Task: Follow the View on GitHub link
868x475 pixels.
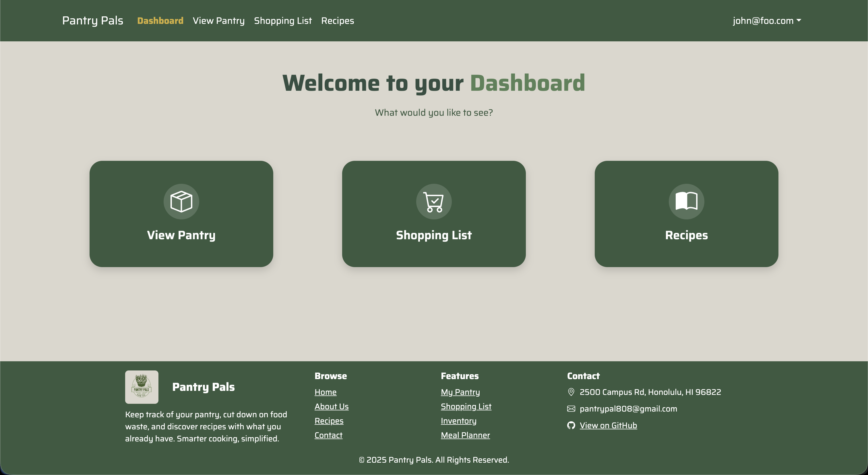Action: (608, 425)
